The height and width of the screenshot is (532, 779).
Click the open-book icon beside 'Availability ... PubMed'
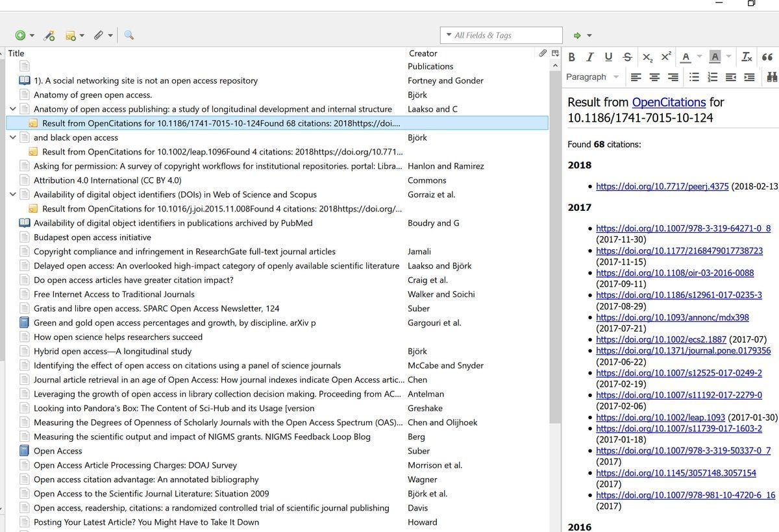[25, 223]
